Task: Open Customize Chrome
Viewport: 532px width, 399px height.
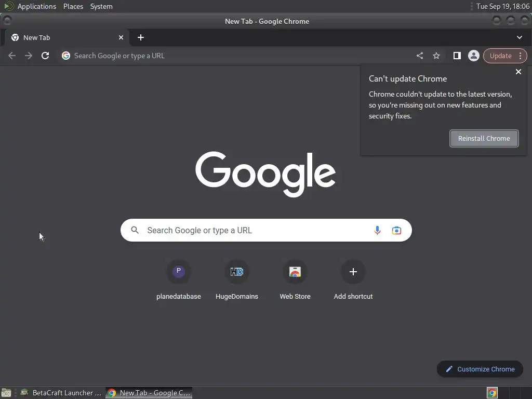Action: point(480,369)
